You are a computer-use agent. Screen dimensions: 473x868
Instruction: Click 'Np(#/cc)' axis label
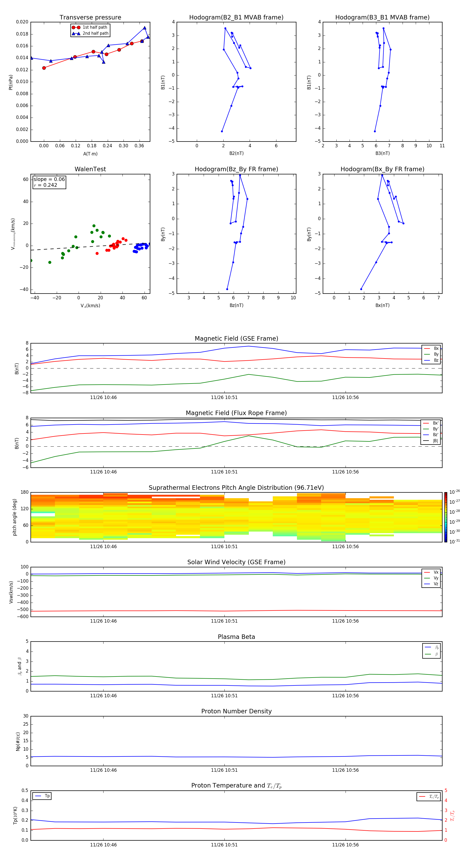tap(18, 741)
